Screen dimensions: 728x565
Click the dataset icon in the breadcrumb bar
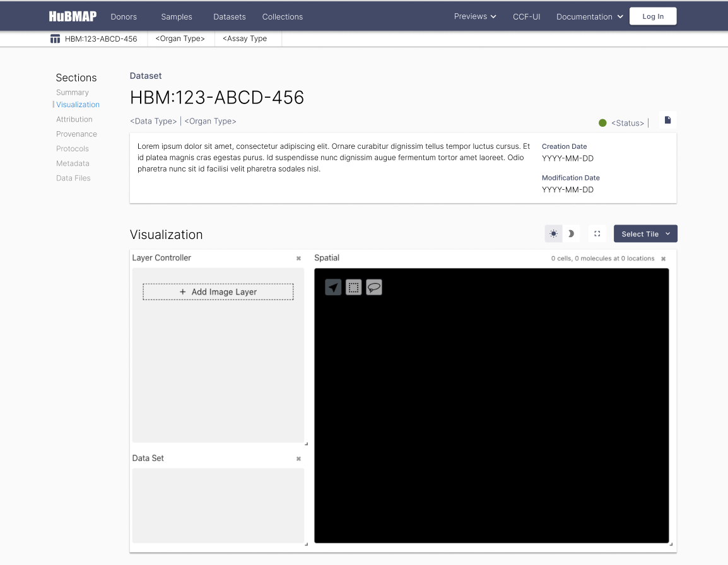pos(55,38)
